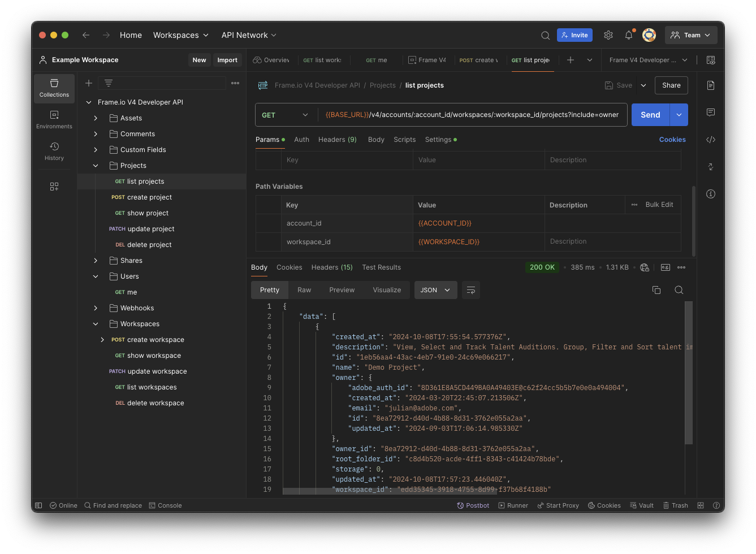Open the JSON format dropdown

(435, 289)
